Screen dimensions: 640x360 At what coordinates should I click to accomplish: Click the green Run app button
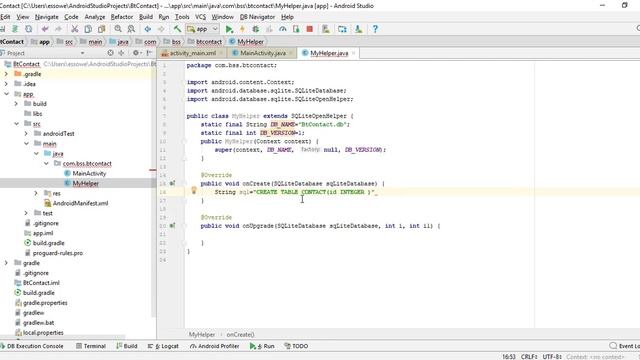229,29
